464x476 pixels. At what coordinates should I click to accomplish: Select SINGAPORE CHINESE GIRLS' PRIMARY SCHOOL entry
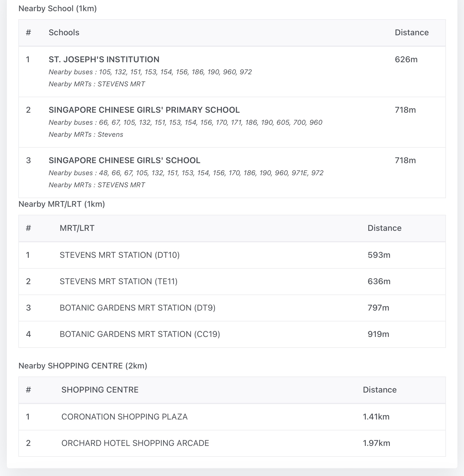[x=144, y=110]
